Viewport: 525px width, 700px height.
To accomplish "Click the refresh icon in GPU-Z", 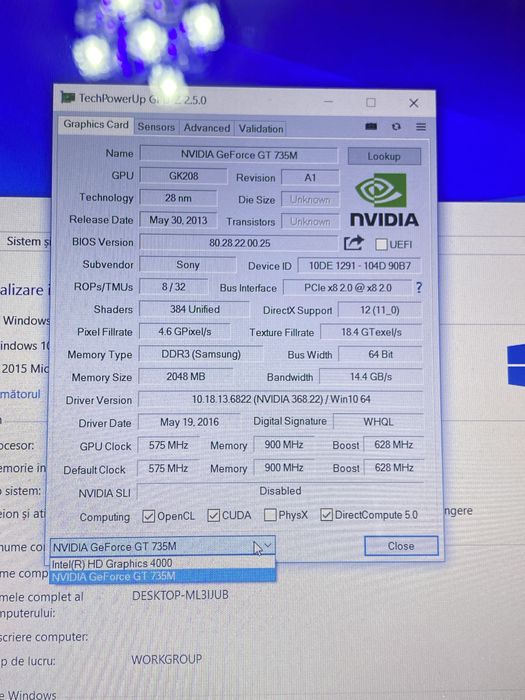I will [x=396, y=127].
